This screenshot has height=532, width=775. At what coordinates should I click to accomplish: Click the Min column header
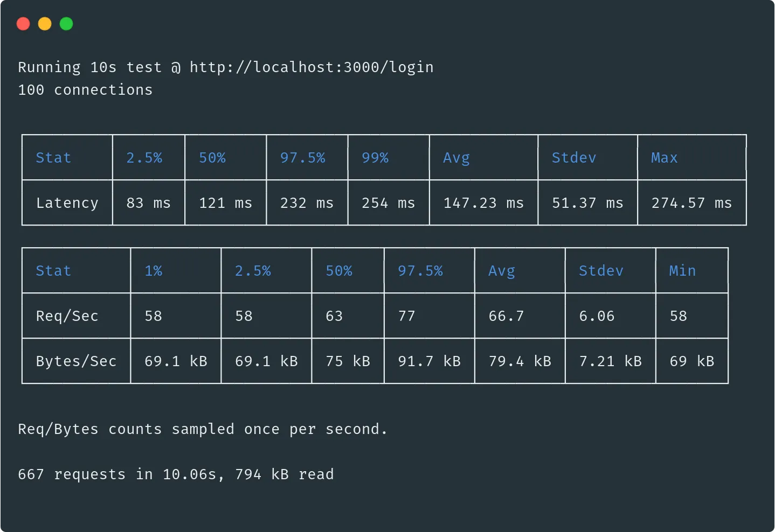click(x=682, y=271)
